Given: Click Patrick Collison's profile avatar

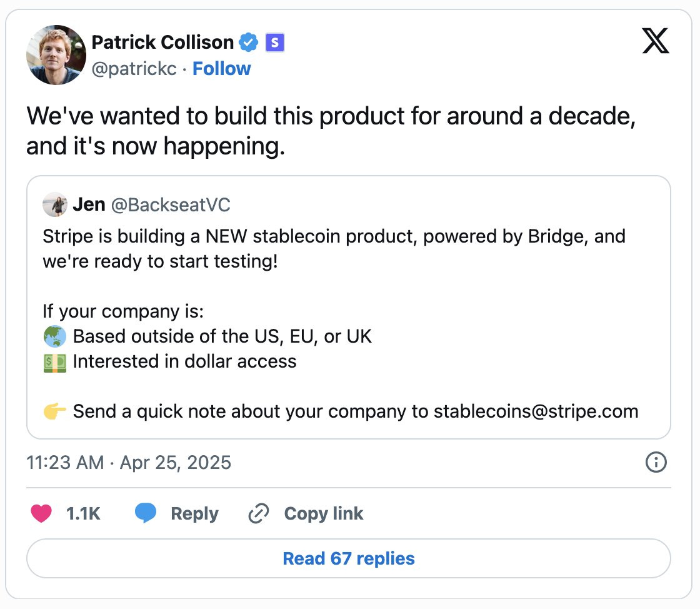Looking at the screenshot, I should 56,55.
